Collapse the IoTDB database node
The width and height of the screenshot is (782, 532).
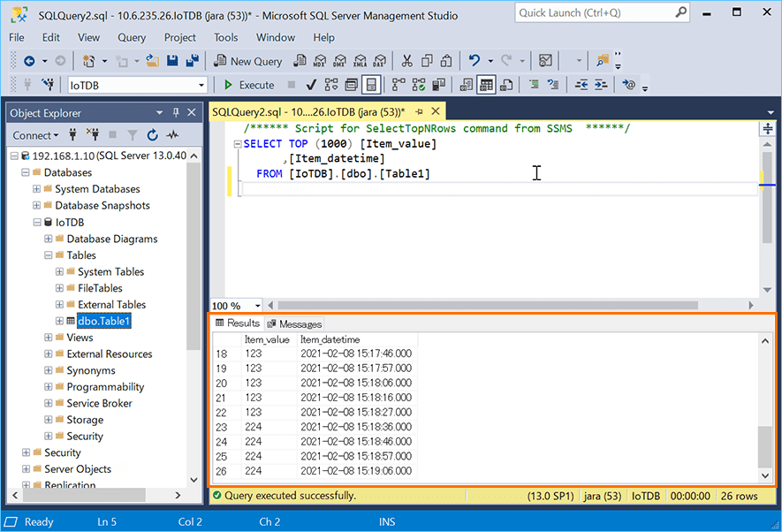coord(37,223)
